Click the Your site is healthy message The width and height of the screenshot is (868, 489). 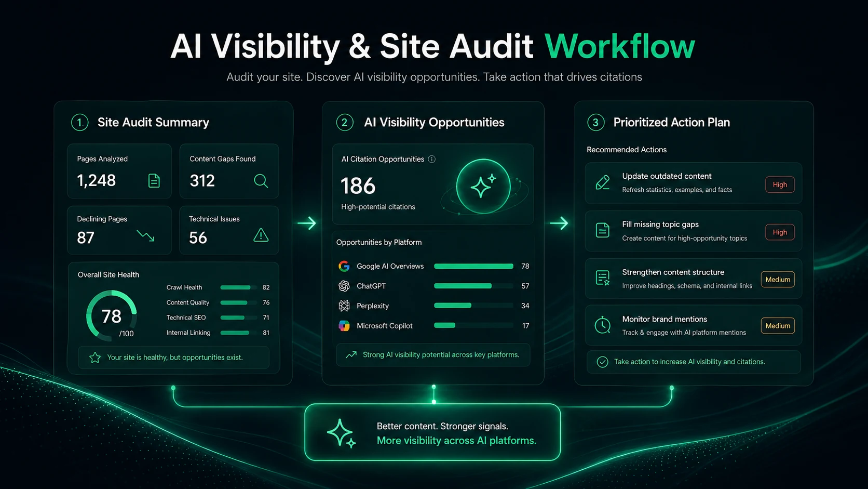coord(175,358)
